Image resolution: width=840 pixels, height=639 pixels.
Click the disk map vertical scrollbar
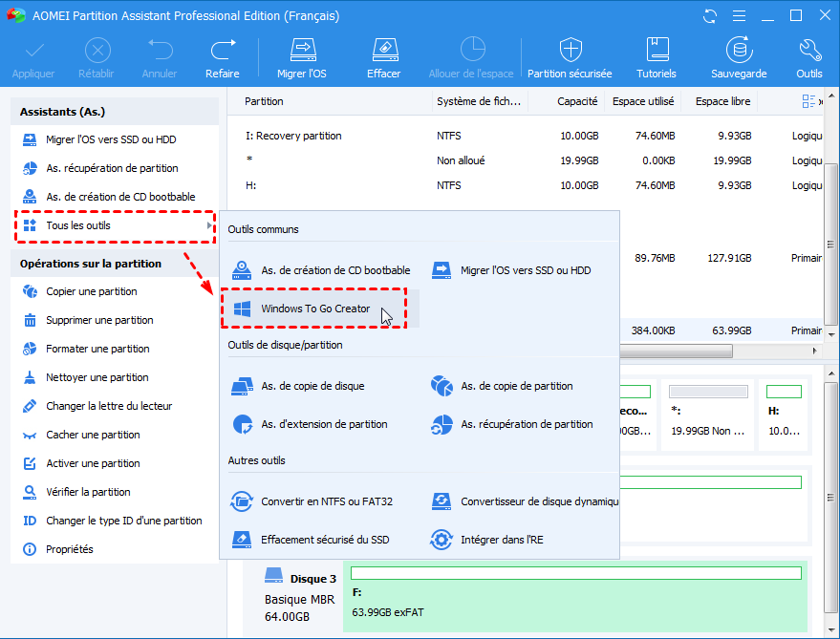(x=831, y=497)
